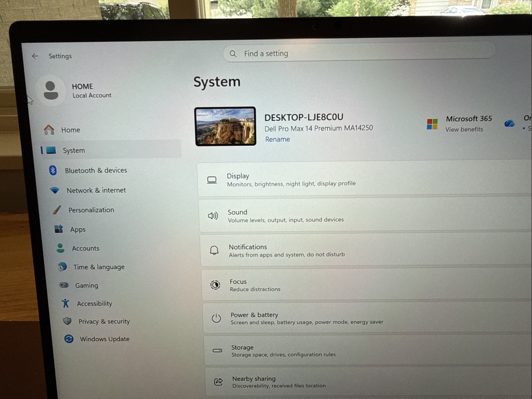Click the Network wifi icon in sidebar
532x399 pixels.
pyautogui.click(x=55, y=190)
